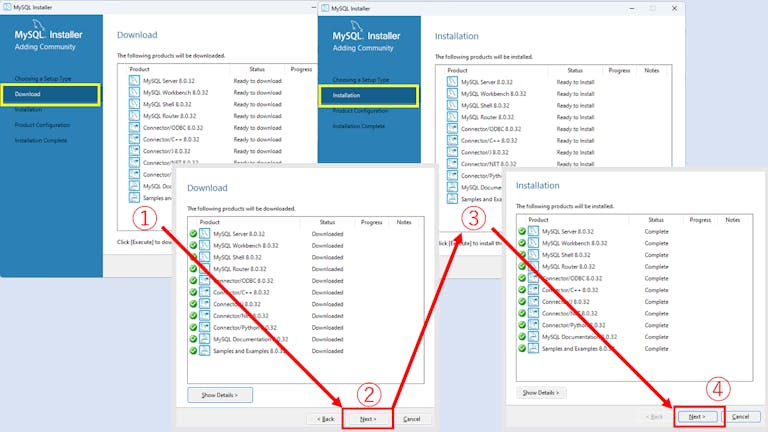Click Notes column header in Ready to install list
768x432 pixels.
click(x=652, y=71)
